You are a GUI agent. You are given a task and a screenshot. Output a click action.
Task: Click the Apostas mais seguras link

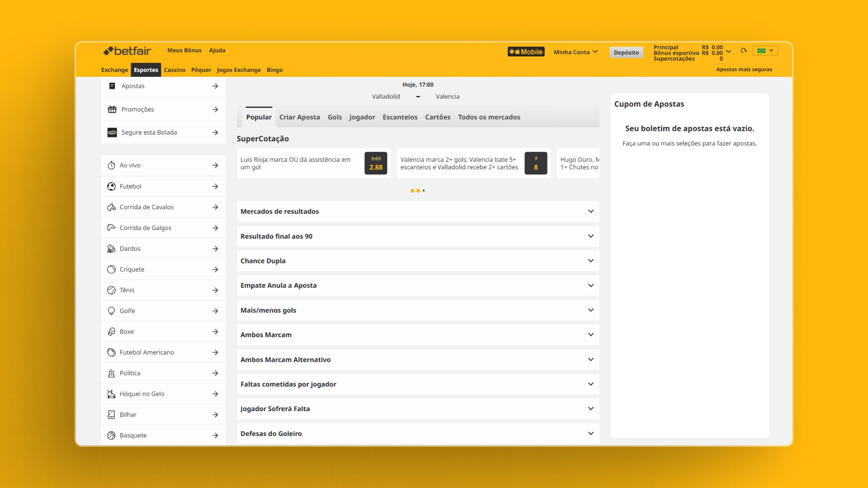click(x=744, y=69)
